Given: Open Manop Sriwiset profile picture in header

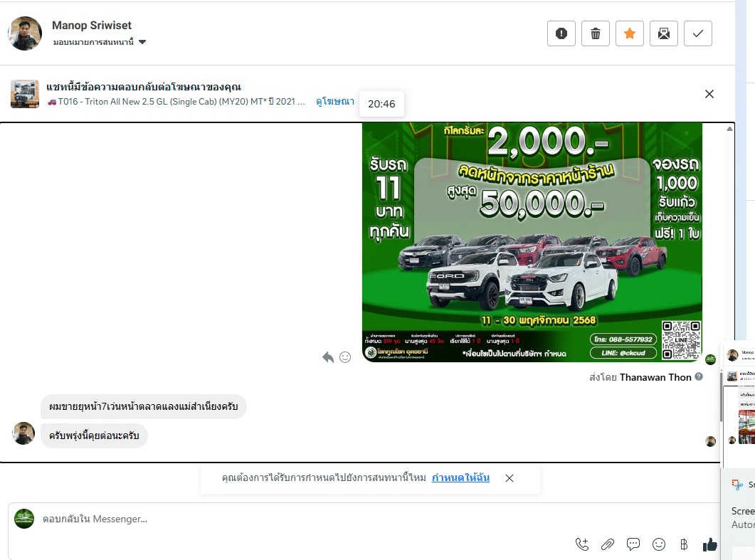Looking at the screenshot, I should (25, 33).
